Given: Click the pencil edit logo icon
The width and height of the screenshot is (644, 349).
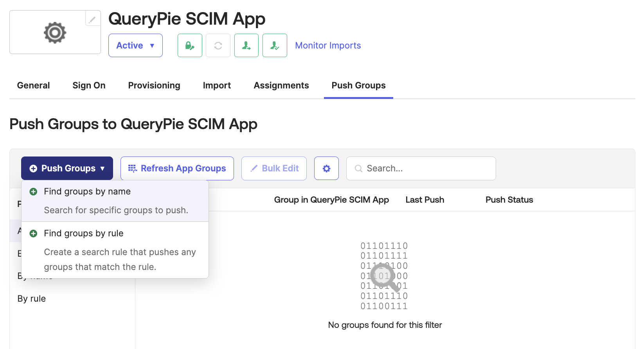Looking at the screenshot, I should (92, 19).
